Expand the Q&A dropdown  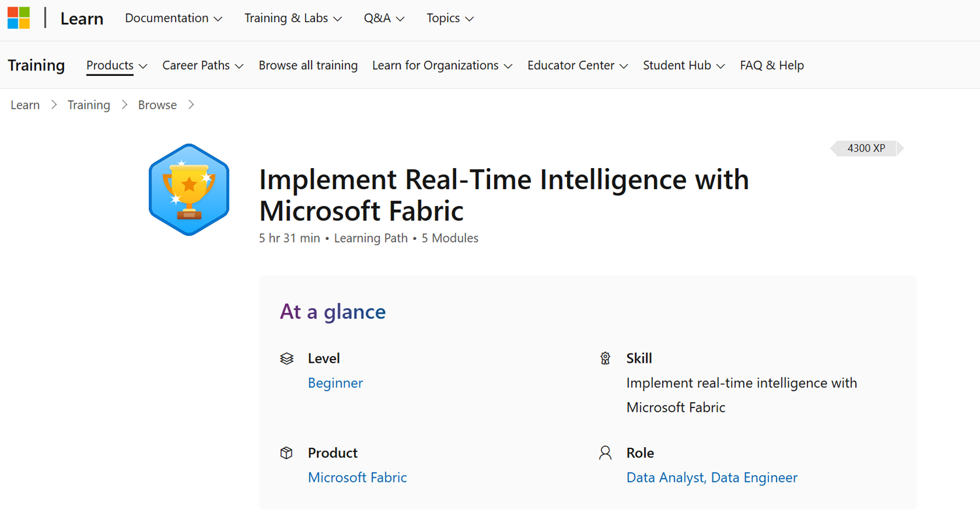tap(384, 18)
